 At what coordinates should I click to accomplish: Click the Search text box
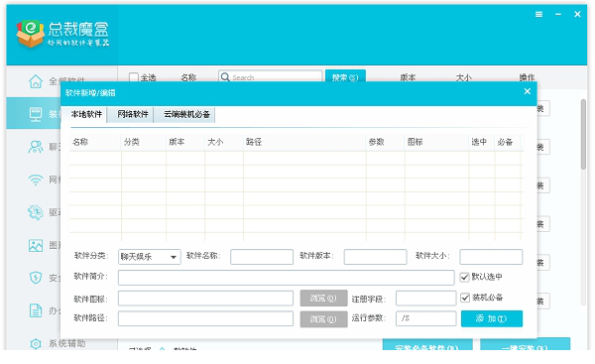pos(270,77)
